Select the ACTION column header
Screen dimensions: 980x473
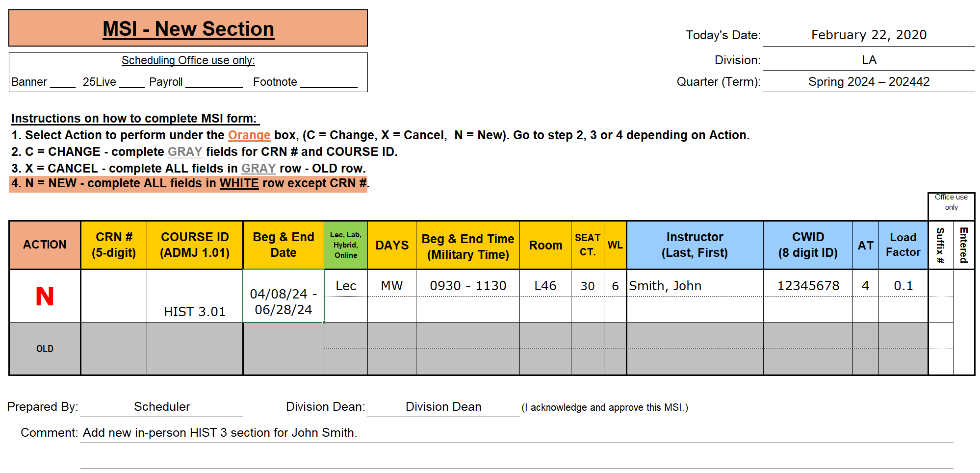(45, 245)
